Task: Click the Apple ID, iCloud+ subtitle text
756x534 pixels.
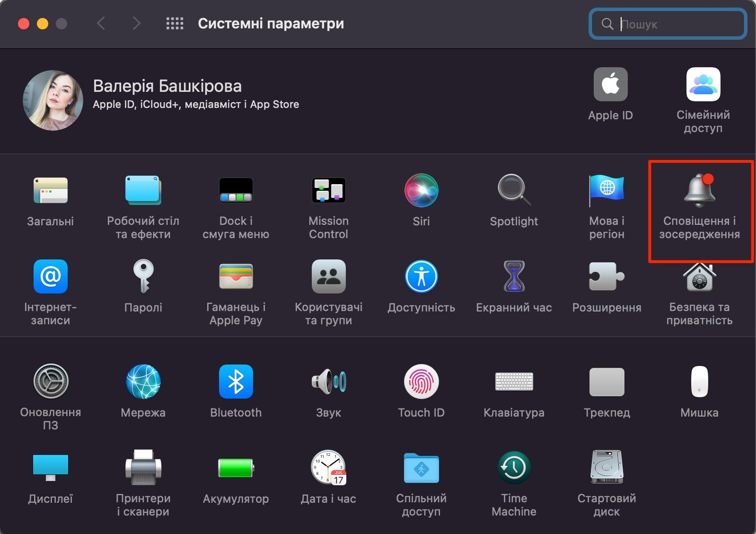Action: [x=196, y=104]
